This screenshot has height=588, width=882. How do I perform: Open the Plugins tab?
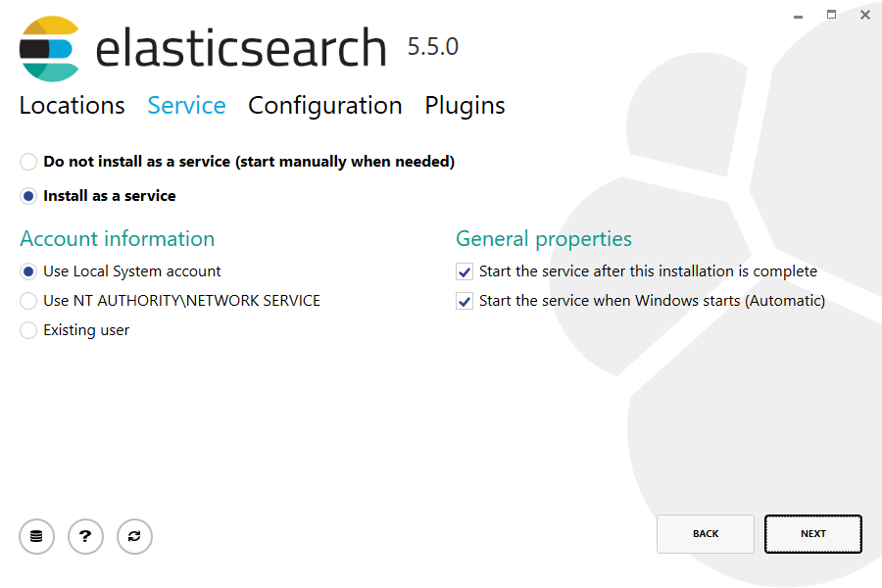point(465,106)
